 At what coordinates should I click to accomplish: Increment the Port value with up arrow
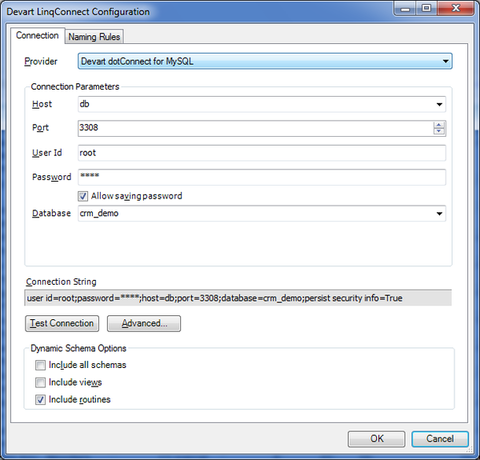tap(439, 125)
